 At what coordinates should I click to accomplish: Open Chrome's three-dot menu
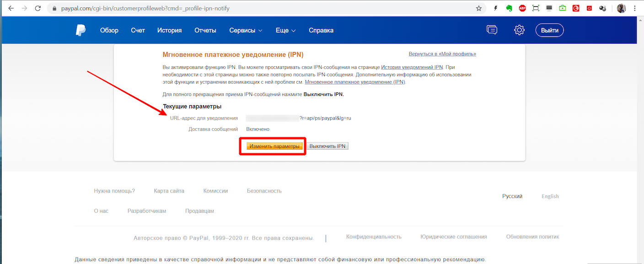[634, 8]
